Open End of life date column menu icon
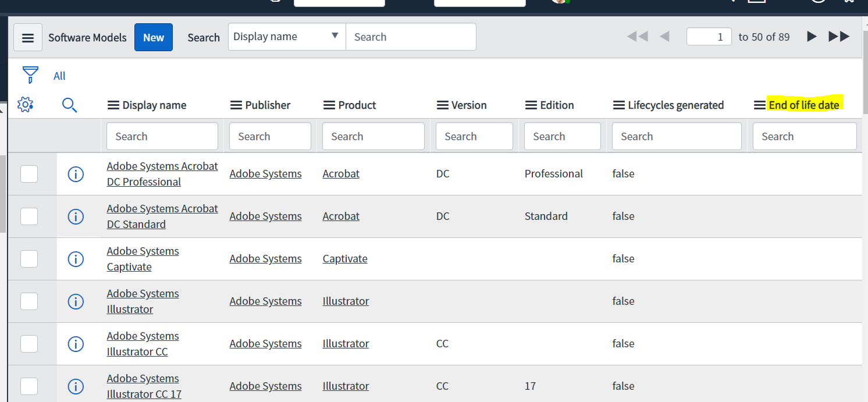 coord(760,105)
